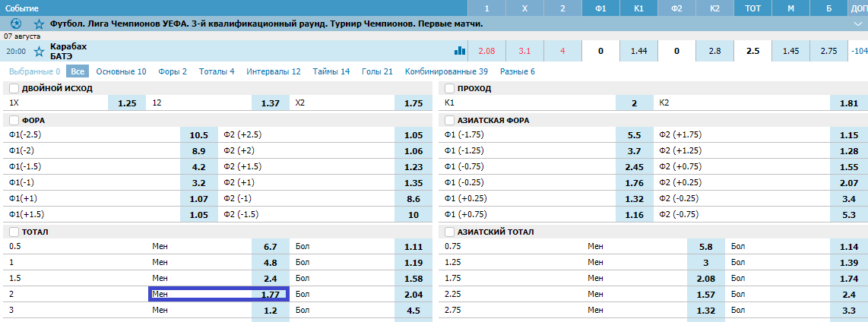Tick the АЗИАТСКИЙ ТОТАЛ checkbox
Viewport: 868px width, 322px height.
[449, 232]
